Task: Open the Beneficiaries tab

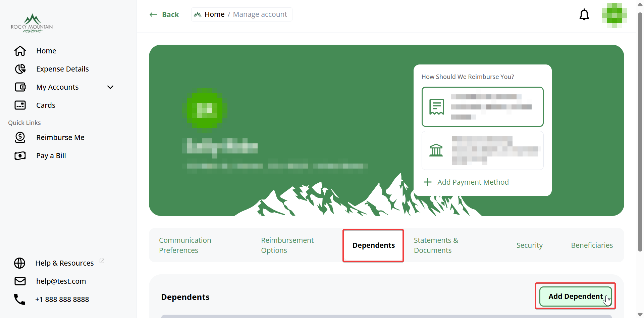Action: coord(592,245)
